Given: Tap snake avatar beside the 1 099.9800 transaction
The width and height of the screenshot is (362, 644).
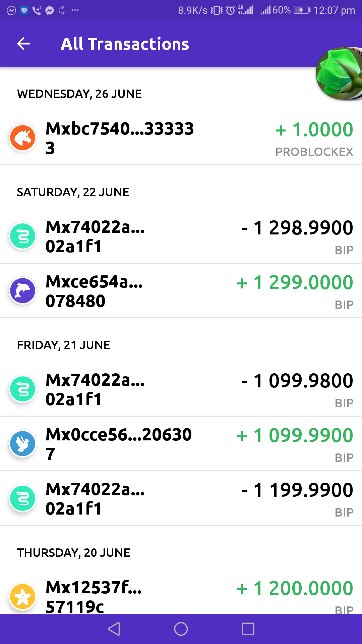Looking at the screenshot, I should point(23,389).
